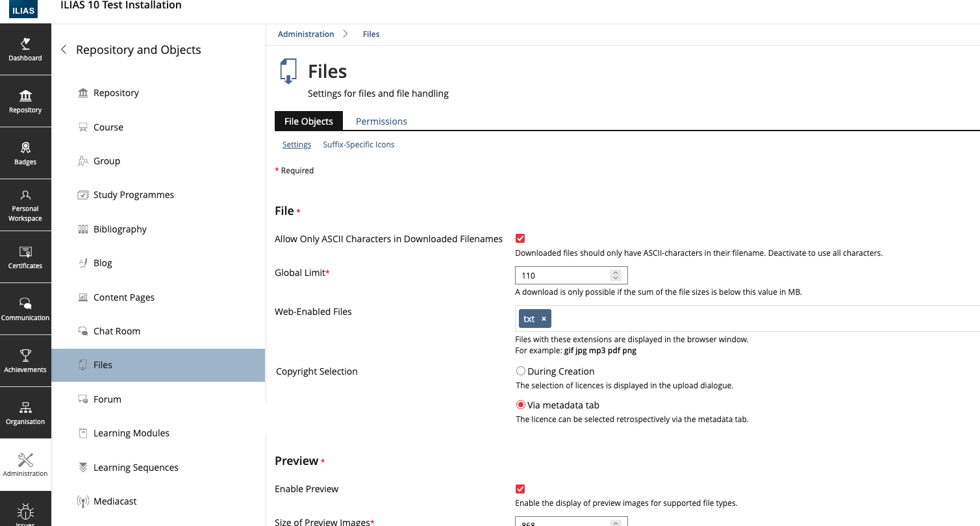
Task: Open the Suffix-Specific Icons subtab
Action: (x=358, y=145)
